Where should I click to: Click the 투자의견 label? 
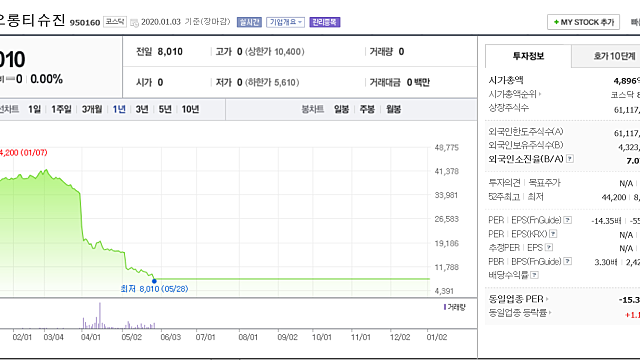click(504, 183)
